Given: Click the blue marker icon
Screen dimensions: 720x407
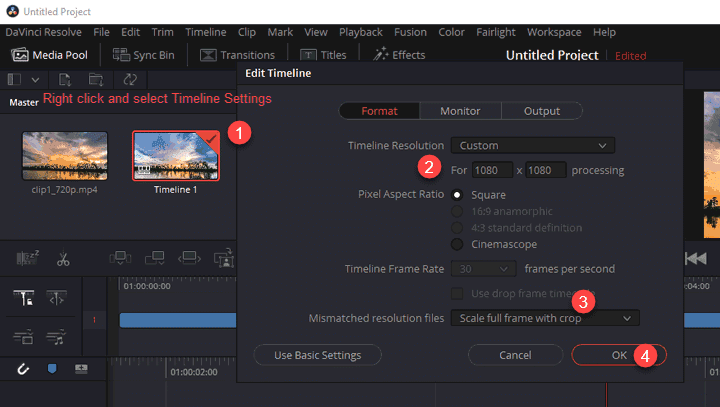Looking at the screenshot, I should click(x=52, y=368).
